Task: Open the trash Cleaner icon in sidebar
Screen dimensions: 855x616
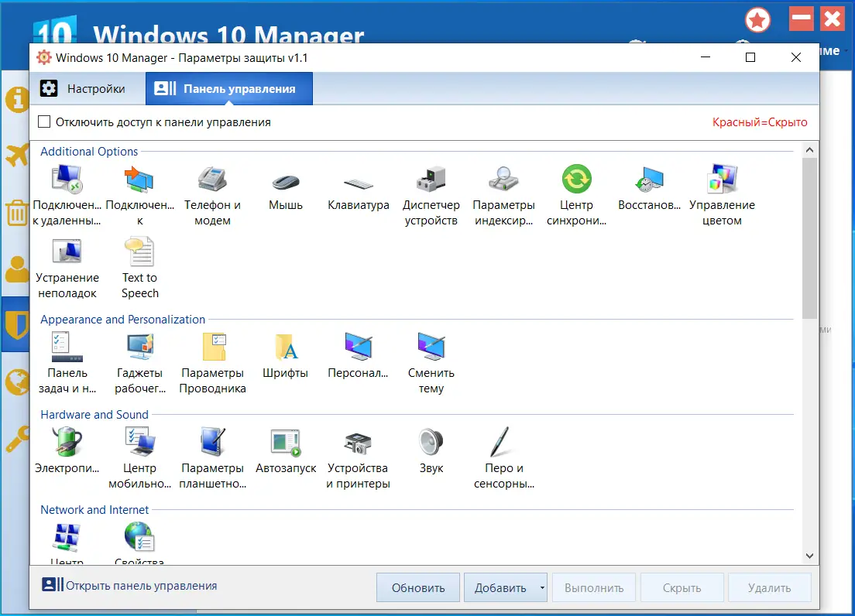Action: click(x=16, y=212)
